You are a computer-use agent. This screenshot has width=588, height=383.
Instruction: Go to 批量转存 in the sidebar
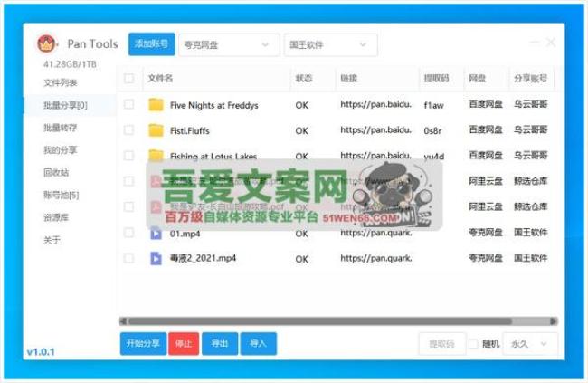pyautogui.click(x=61, y=128)
